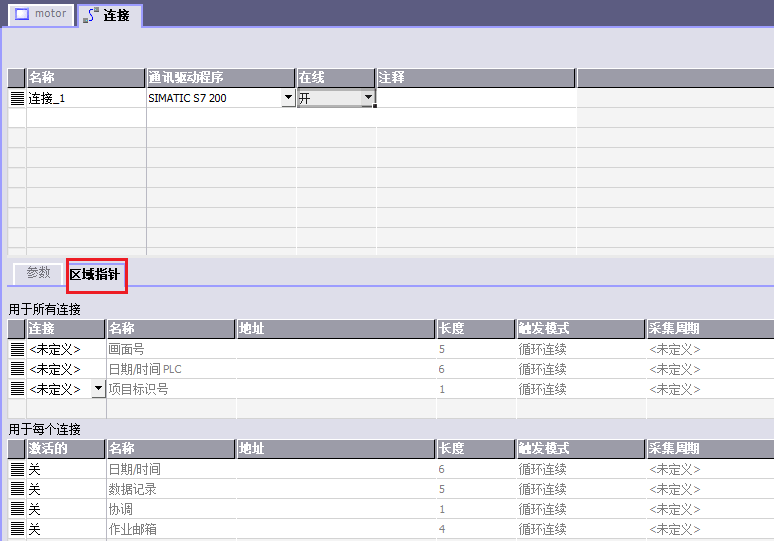
Task: Toggle 激活的 cell for 日期/时间 row
Action: pos(66,469)
